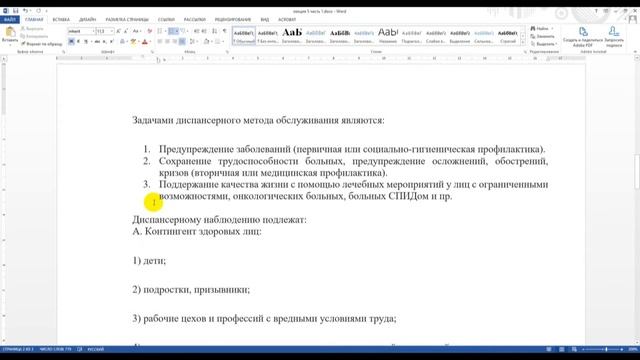Click the language indicator РУССКИЙ in status bar

point(96,349)
